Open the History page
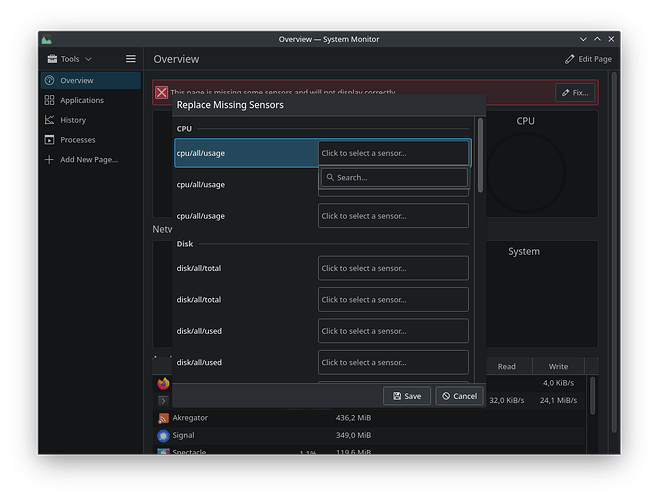 [x=91, y=120]
